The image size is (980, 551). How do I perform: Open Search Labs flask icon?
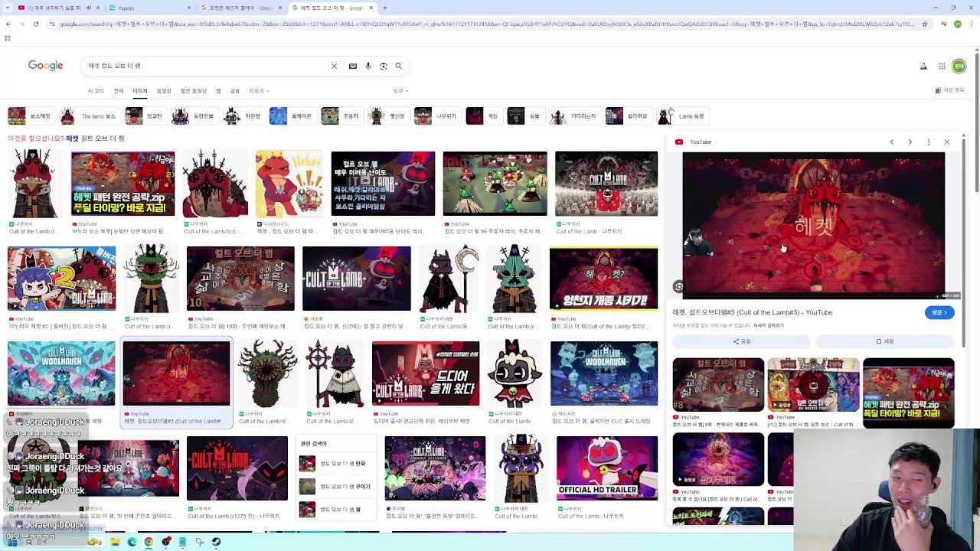923,67
